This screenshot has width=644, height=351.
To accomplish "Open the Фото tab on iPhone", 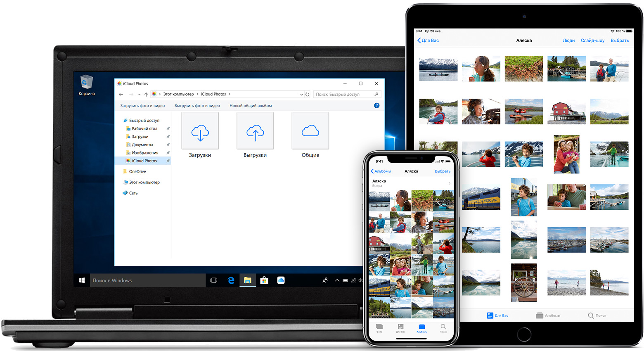I will click(x=379, y=328).
